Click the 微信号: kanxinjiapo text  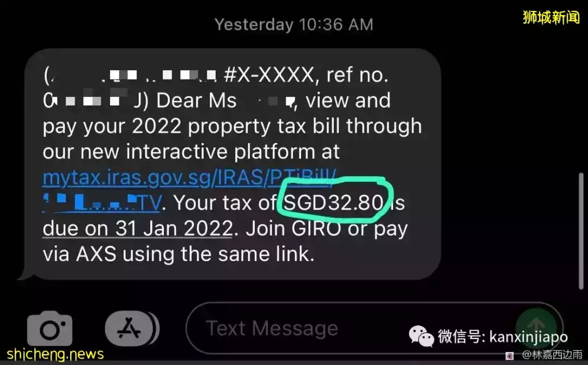click(503, 337)
